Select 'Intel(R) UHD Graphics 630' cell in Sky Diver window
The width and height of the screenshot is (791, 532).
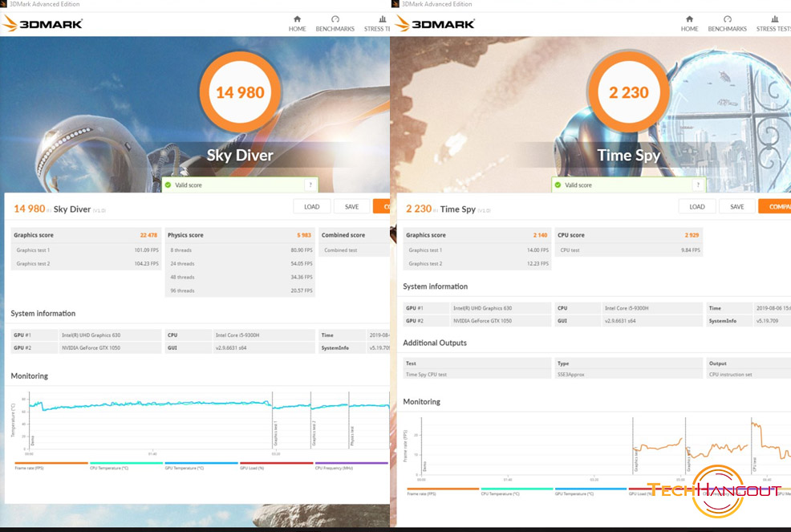[x=110, y=335]
